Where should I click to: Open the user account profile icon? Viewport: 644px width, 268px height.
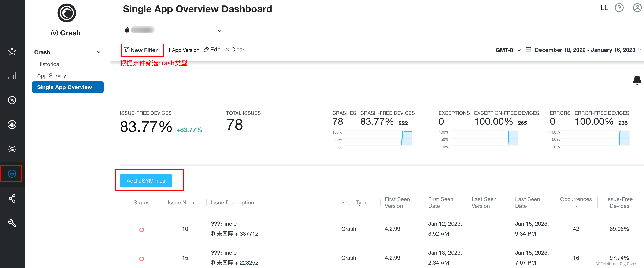pyautogui.click(x=637, y=8)
